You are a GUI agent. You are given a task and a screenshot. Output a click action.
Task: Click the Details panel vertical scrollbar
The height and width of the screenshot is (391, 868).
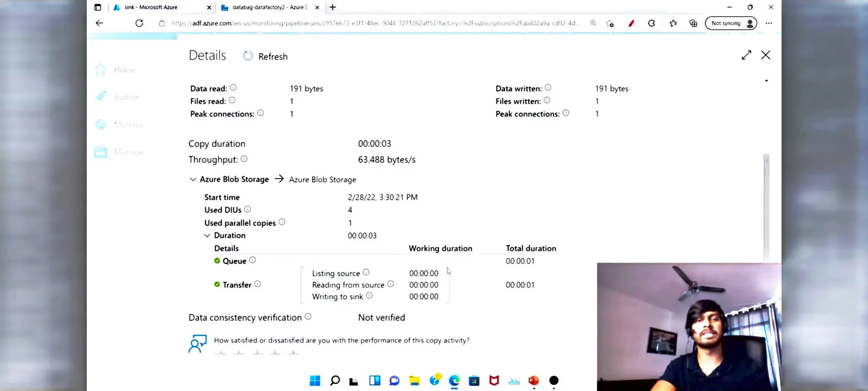coord(766,208)
